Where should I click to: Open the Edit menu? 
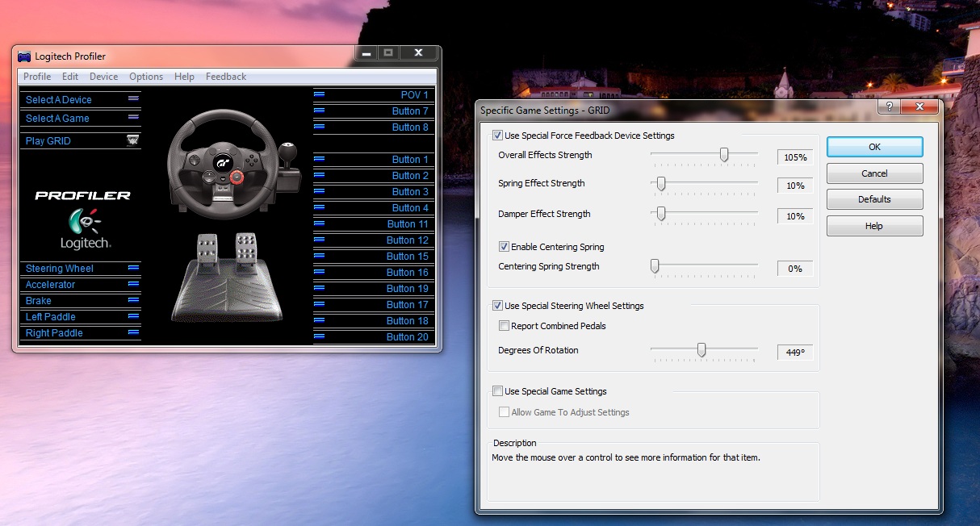tap(70, 77)
